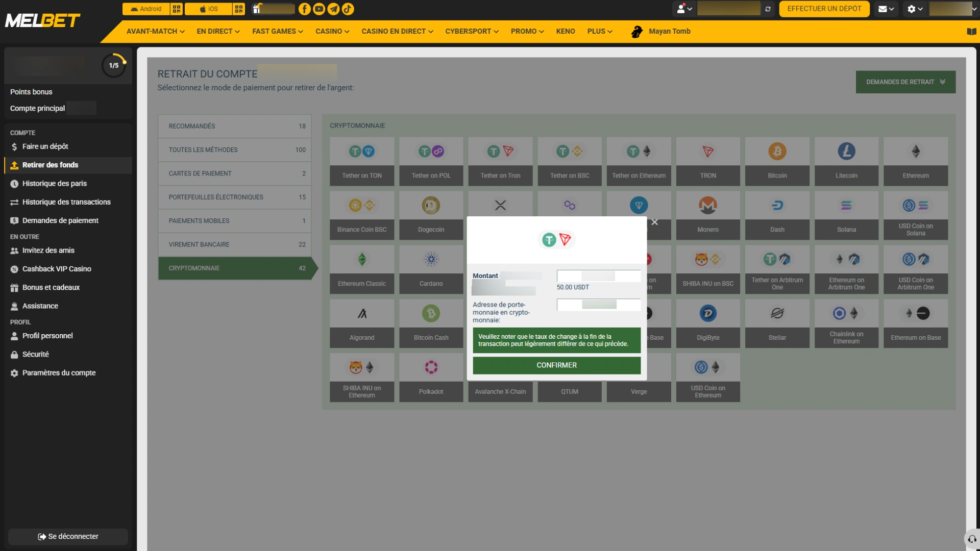Image resolution: width=980 pixels, height=551 pixels.
Task: Open the YouTube social icon
Action: (x=319, y=9)
